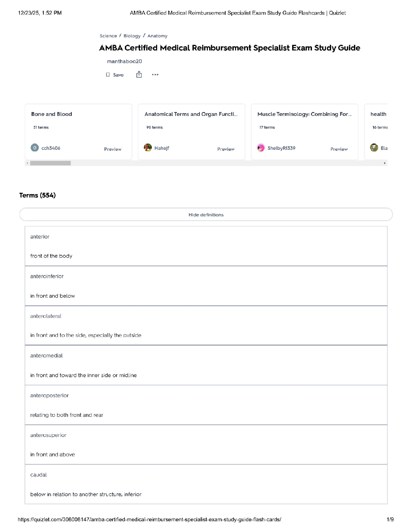
Task: Open Anatomy breadcrumb category
Action: [x=157, y=36]
